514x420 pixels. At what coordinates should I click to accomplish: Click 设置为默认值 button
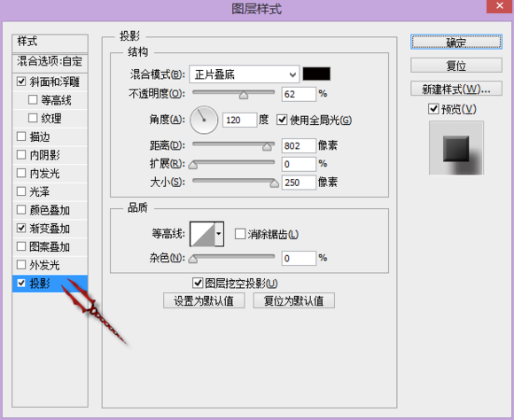(204, 300)
